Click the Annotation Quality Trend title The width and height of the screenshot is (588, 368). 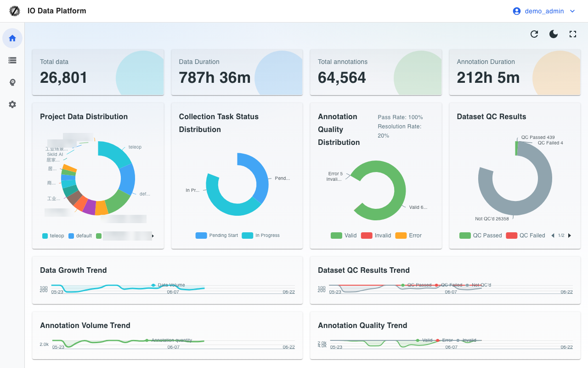click(362, 325)
